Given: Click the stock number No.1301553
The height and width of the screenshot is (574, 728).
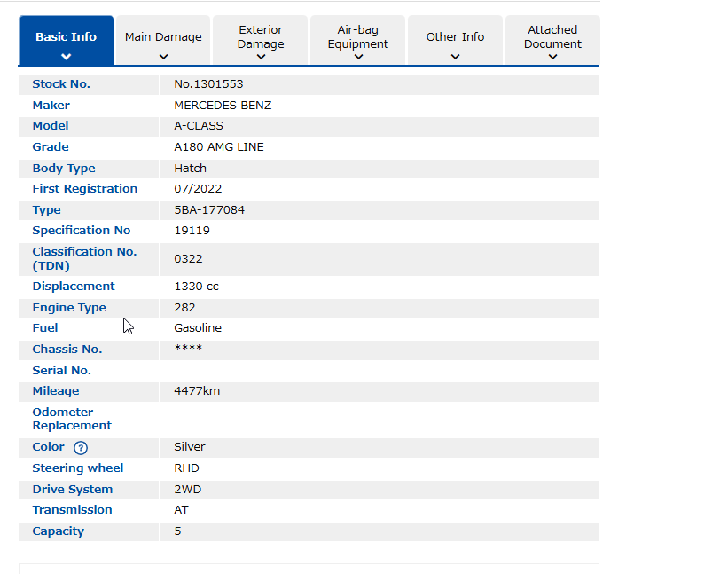Looking at the screenshot, I should (208, 84).
